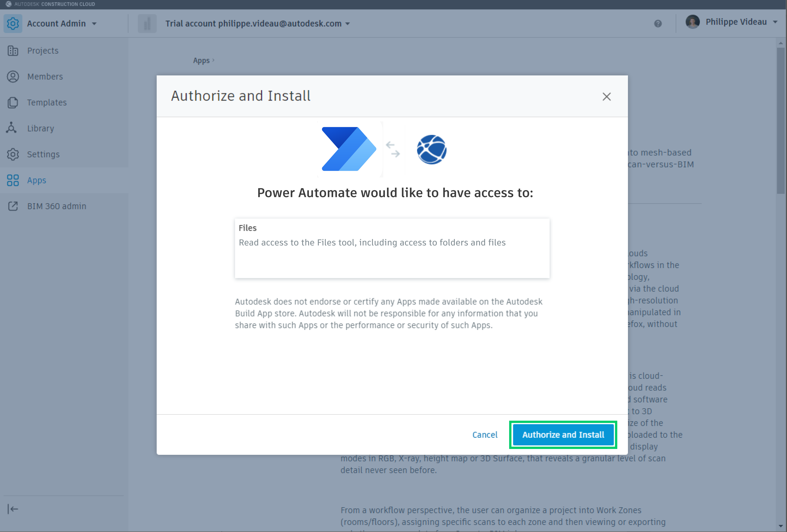The width and height of the screenshot is (787, 532).
Task: Expand the Trial account selector dropdown
Action: point(347,24)
